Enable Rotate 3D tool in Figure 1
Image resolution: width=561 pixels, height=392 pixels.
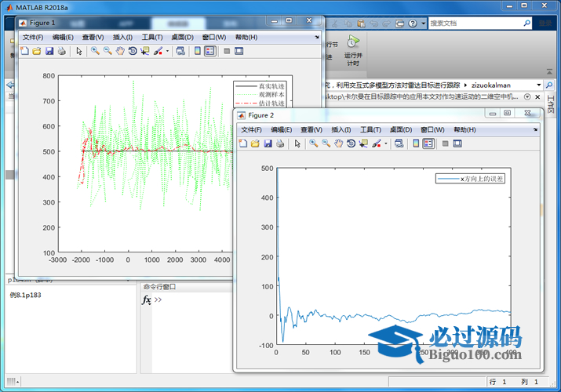133,51
